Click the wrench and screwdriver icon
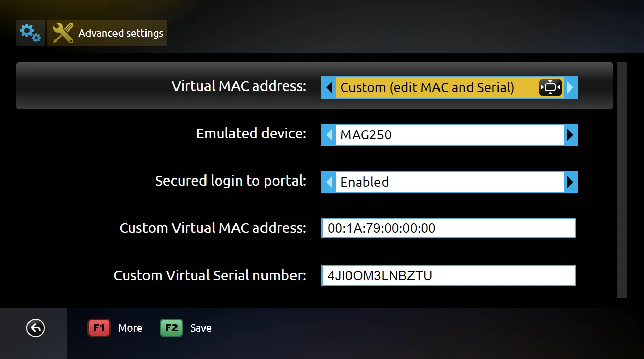Screen dimensions: 644x359 point(63,33)
